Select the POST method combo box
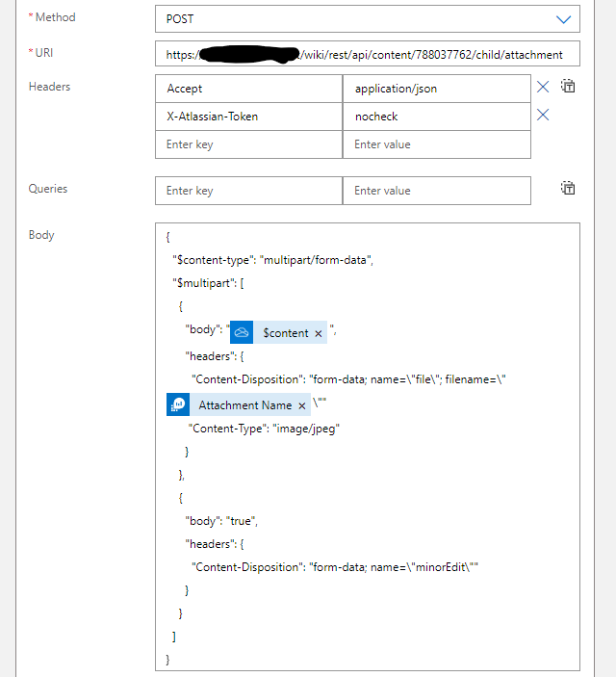The image size is (616, 677). [368, 19]
